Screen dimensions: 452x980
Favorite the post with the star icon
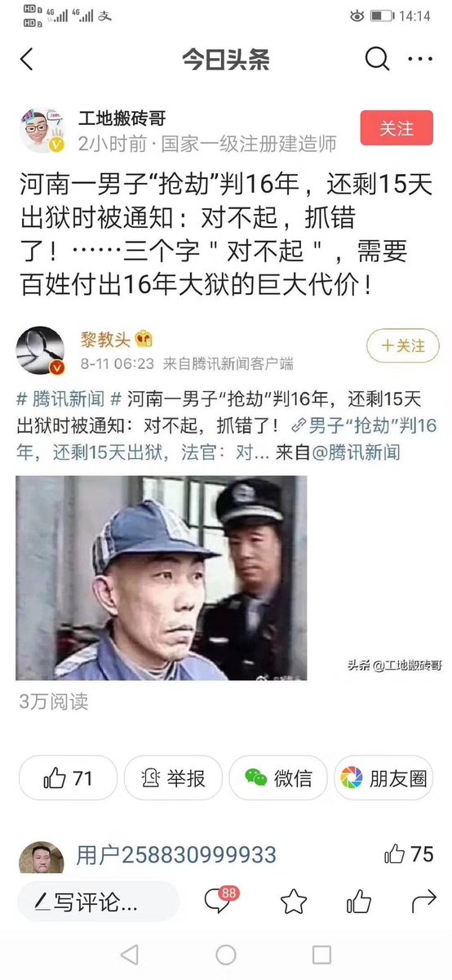click(293, 902)
